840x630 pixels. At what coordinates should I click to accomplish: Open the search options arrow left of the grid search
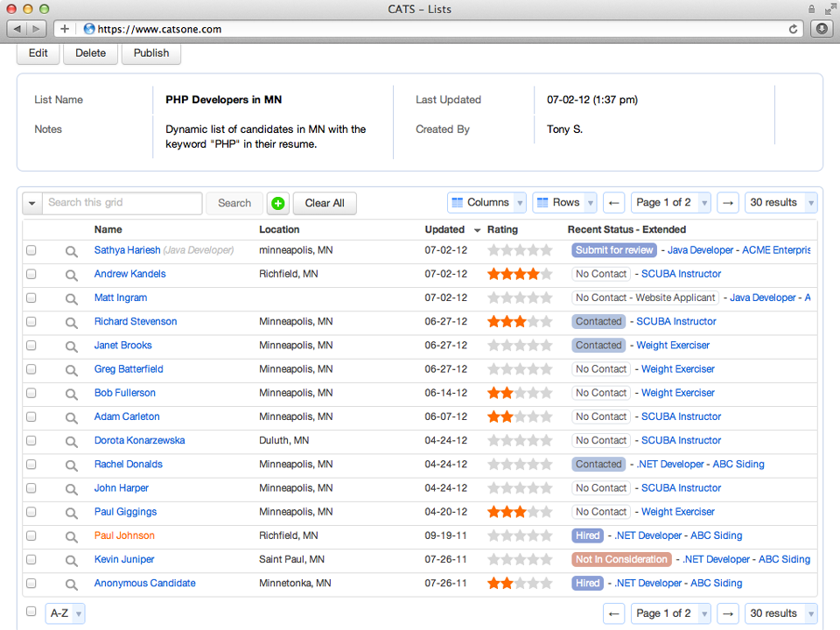(x=31, y=202)
